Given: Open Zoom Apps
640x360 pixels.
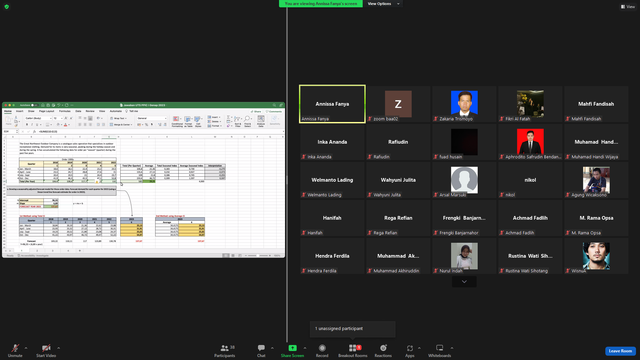Looking at the screenshot, I should (x=409, y=350).
